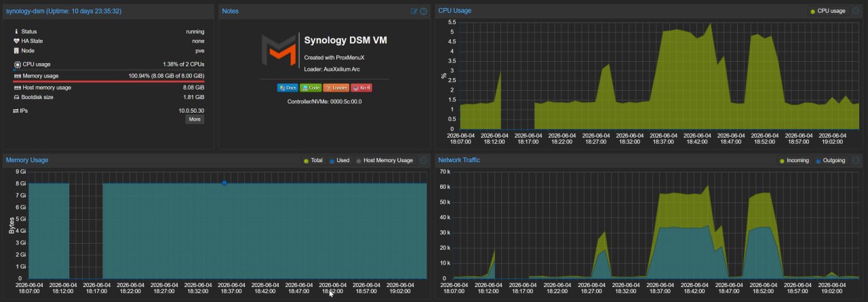Click the 'Synology DSM VM' heading
This screenshot has height=302, width=868.
coord(346,41)
